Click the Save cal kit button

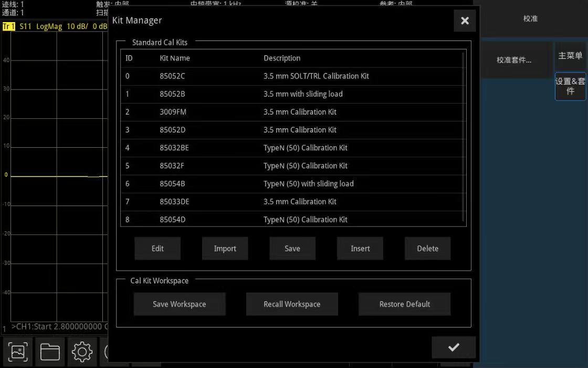(292, 248)
